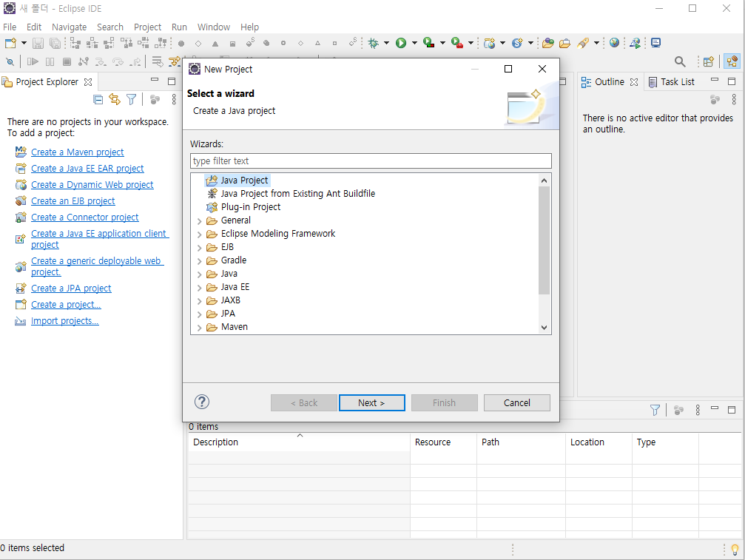Screen dimensions: 745x560
Task: Open Project Explorer view menu dots
Action: (174, 99)
